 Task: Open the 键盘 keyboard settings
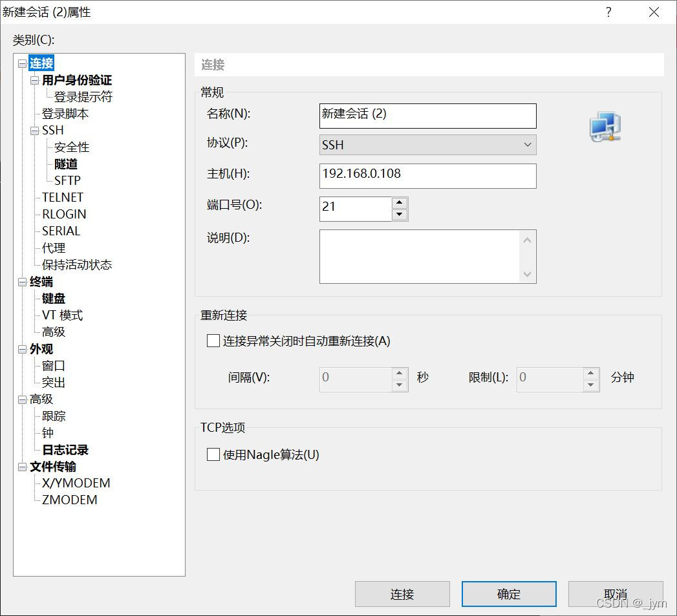coord(54,298)
